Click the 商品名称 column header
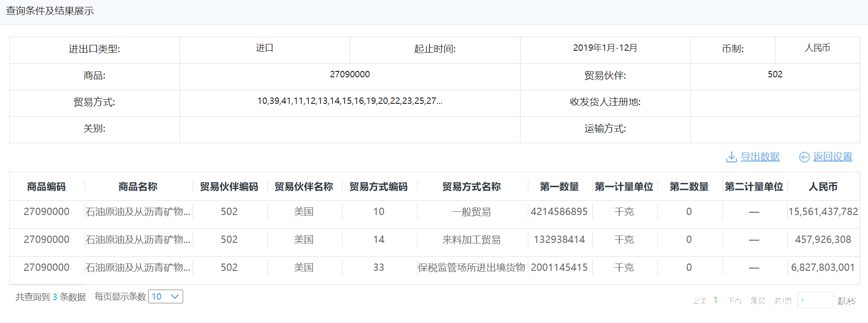The image size is (868, 323). (138, 187)
